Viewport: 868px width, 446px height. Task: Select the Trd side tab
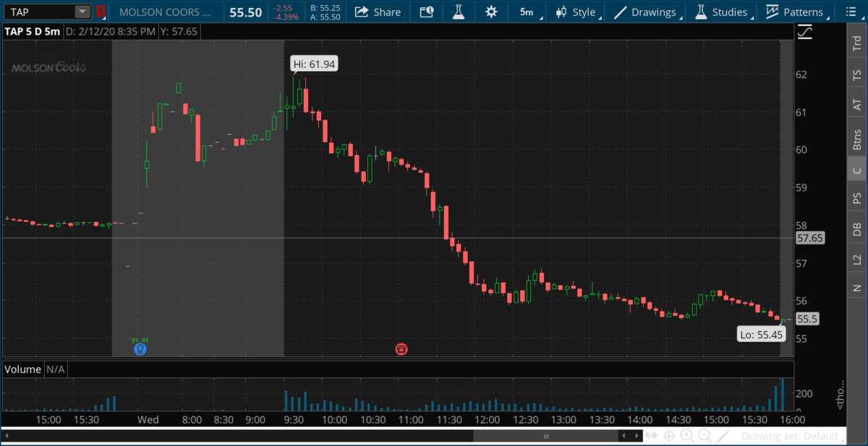[857, 42]
